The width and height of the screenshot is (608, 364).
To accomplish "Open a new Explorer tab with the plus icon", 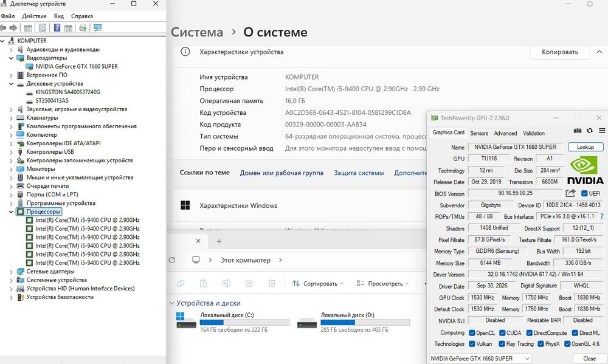I will [x=219, y=241].
